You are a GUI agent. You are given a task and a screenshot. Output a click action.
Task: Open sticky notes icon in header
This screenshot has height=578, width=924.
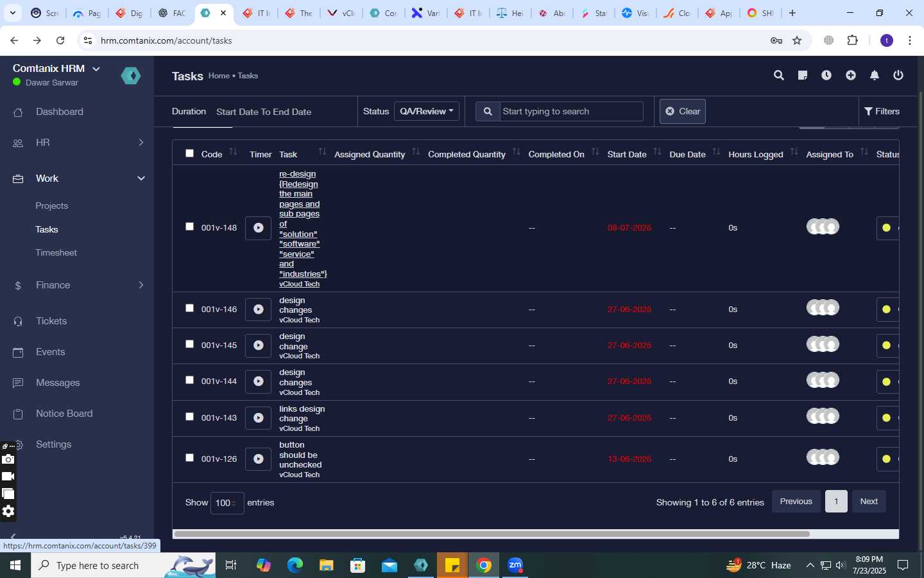pos(802,75)
